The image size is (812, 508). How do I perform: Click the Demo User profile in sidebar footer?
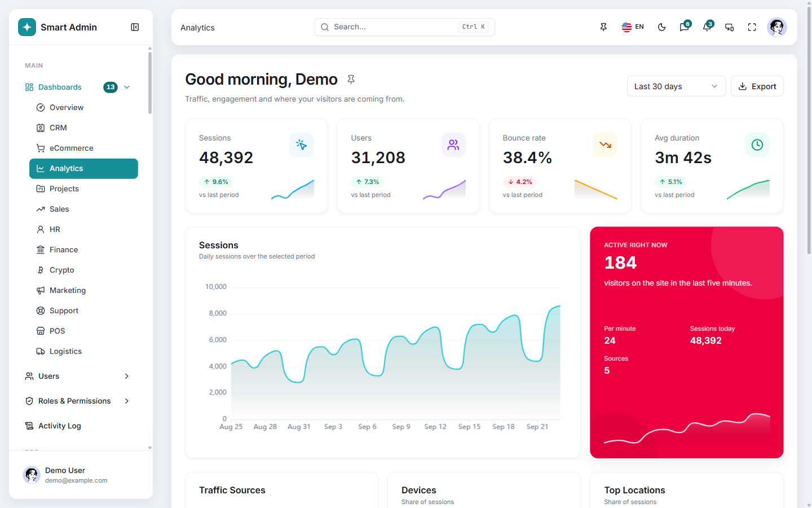[81, 475]
